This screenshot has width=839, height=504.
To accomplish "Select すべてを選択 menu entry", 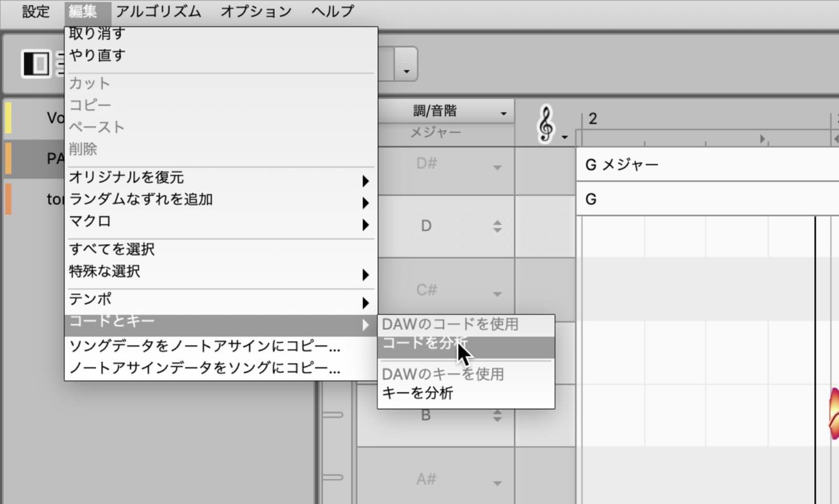I will point(221,249).
